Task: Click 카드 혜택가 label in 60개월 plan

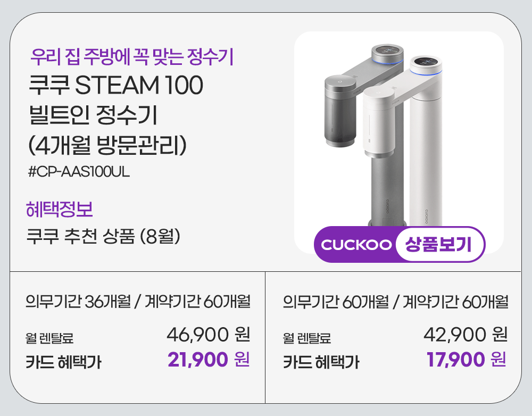Action: 321,362
